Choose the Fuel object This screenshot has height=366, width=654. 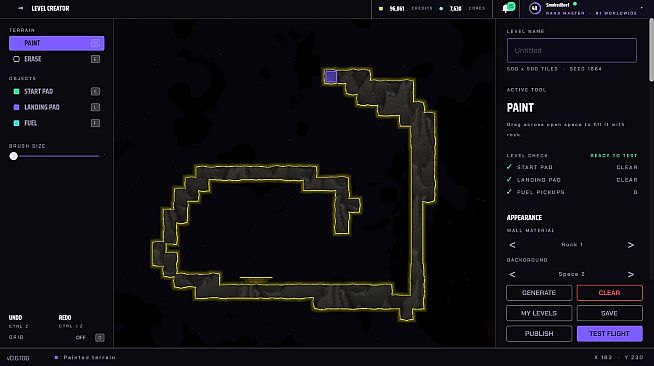tap(57, 123)
